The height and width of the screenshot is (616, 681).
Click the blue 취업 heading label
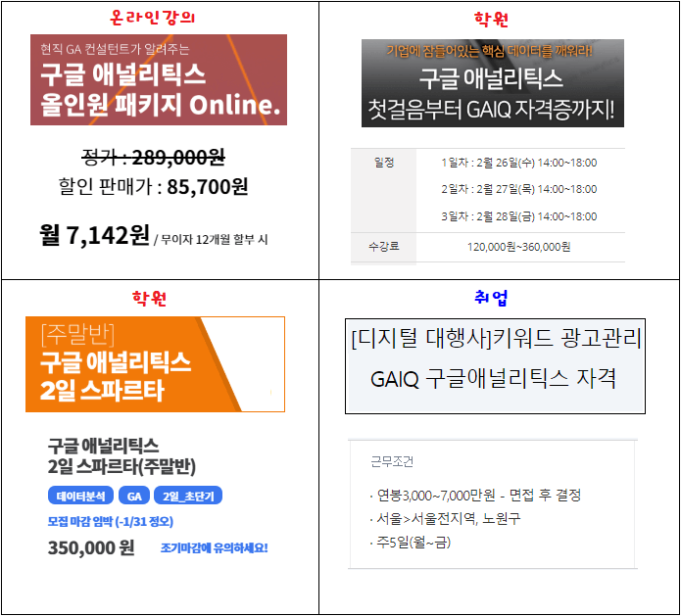click(x=491, y=298)
